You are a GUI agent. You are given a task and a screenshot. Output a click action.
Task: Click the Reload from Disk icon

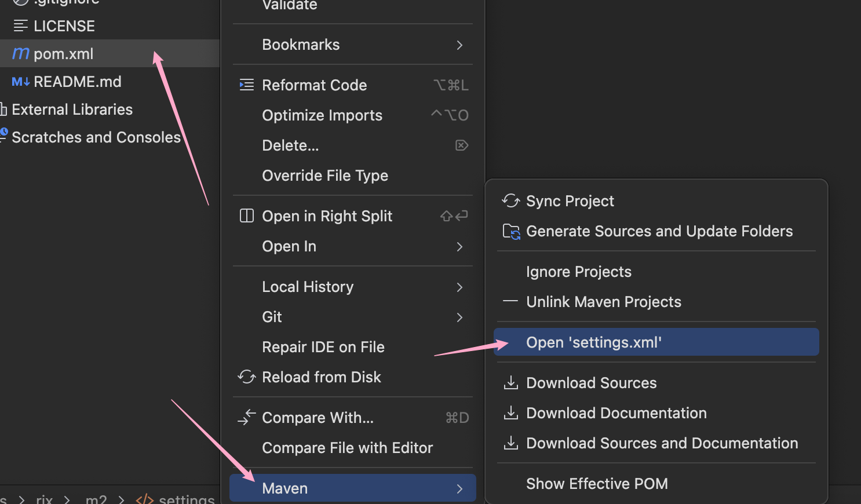[247, 377]
